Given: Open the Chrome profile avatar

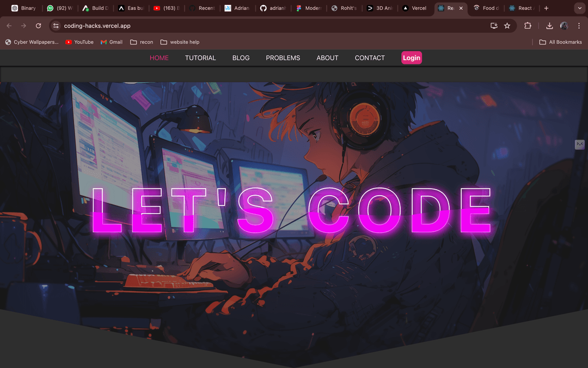Looking at the screenshot, I should pos(564,26).
